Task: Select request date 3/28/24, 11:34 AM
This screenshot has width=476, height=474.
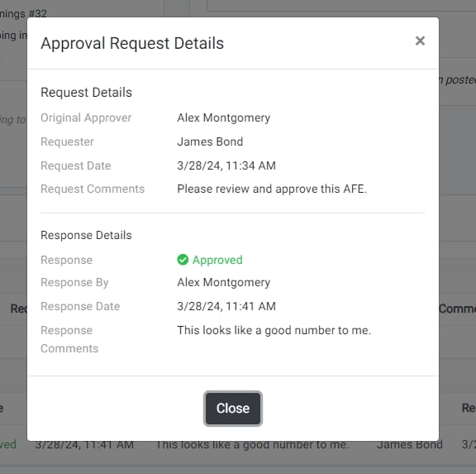Action: 226,166
